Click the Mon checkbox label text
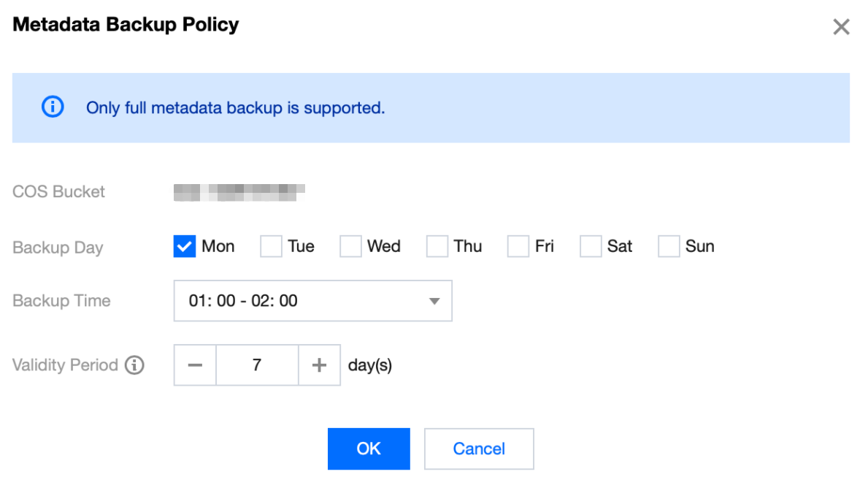The width and height of the screenshot is (868, 496). [x=218, y=247]
